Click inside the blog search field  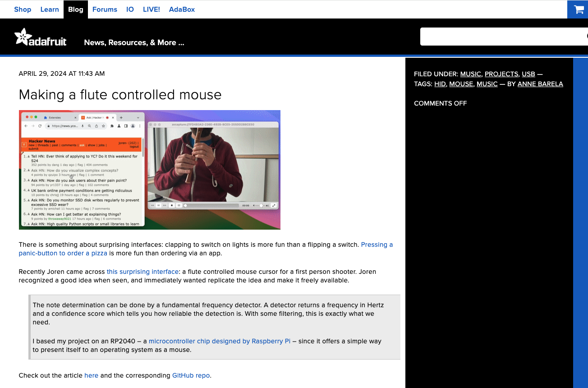pyautogui.click(x=504, y=37)
